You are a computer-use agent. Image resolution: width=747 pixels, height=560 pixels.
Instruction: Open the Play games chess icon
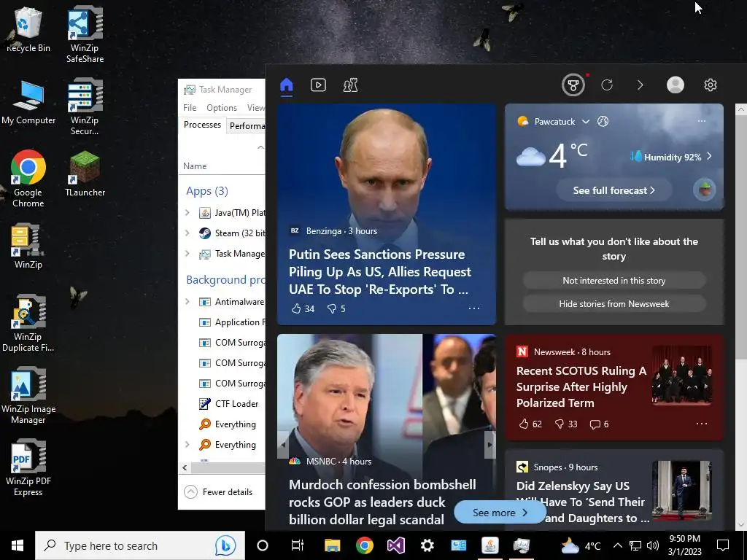(350, 85)
